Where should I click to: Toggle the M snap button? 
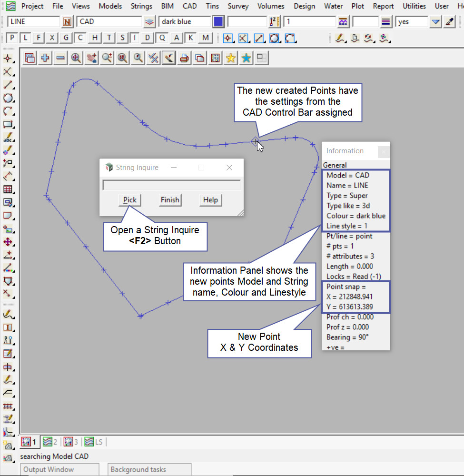[x=205, y=38]
